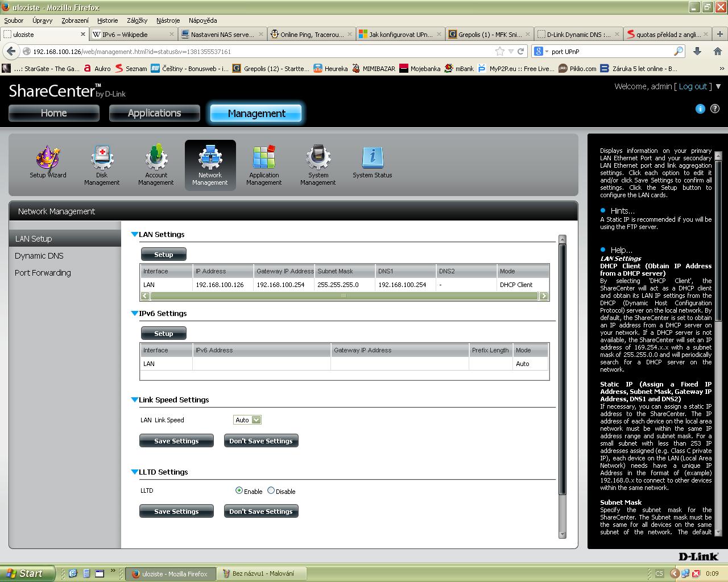Switch to the Home tab
Image resolution: width=728 pixels, height=582 pixels.
(54, 113)
